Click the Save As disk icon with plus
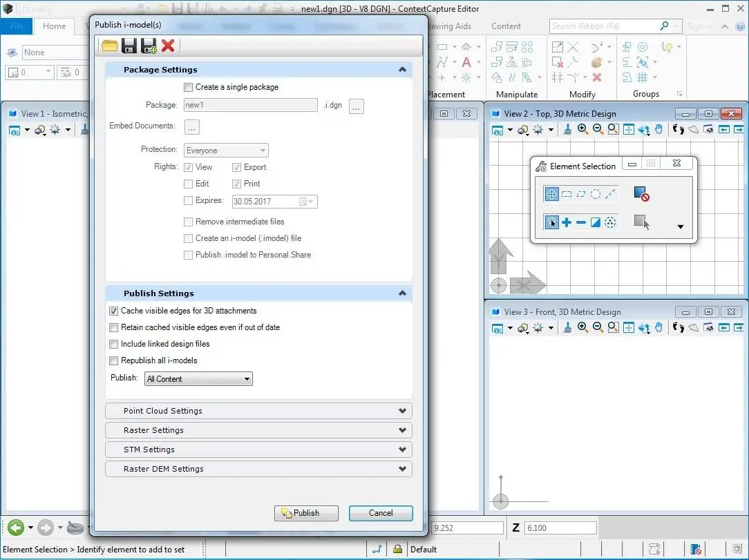The image size is (749, 560). point(149,46)
